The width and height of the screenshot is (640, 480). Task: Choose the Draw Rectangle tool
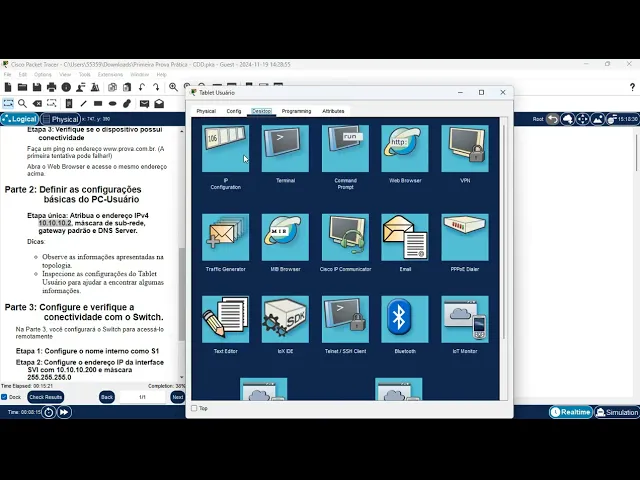pyautogui.click(x=98, y=104)
